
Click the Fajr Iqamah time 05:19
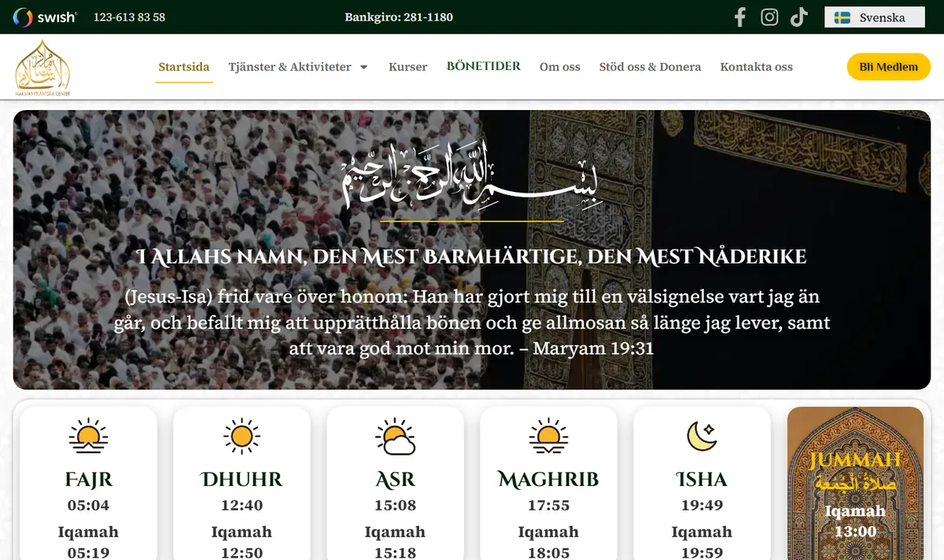pos(88,553)
